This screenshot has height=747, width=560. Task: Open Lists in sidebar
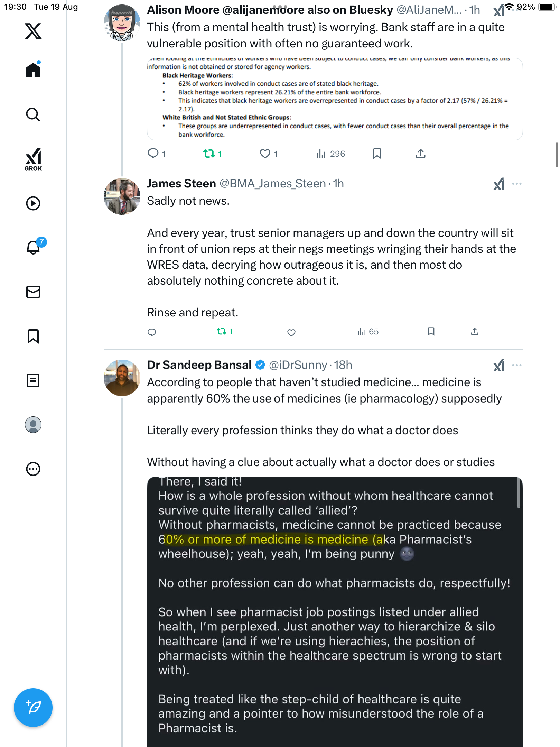[x=33, y=380]
